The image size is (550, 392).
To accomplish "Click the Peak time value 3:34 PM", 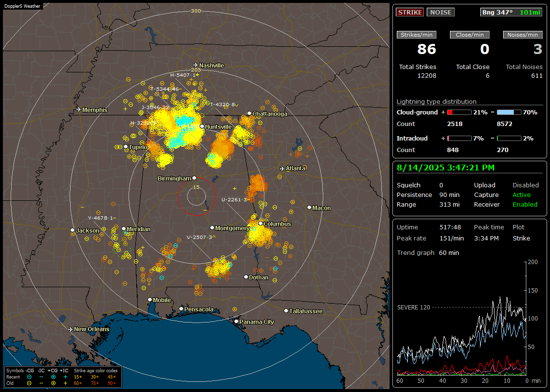I will click(486, 238).
